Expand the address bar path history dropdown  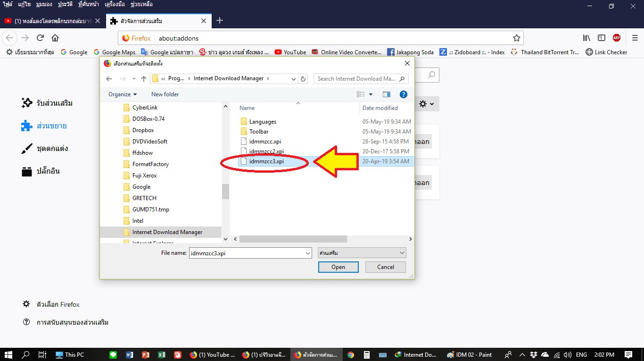294,79
